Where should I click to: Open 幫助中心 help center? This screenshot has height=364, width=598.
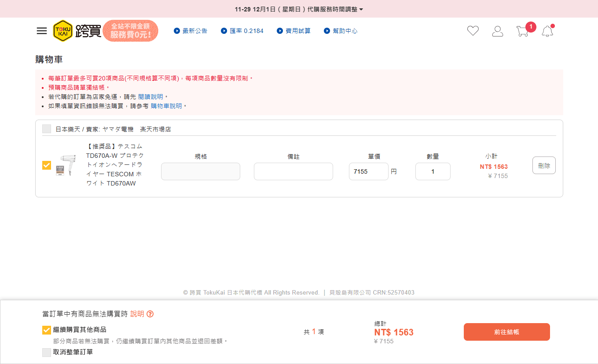341,31
